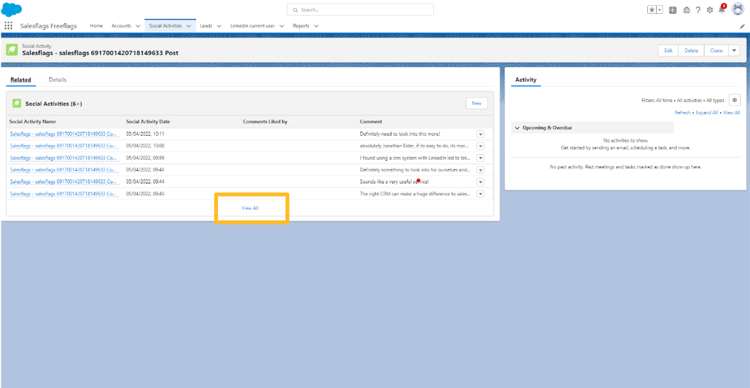
Task: Open the social activity dated 05/04/2022, 10:11
Action: pos(63,134)
